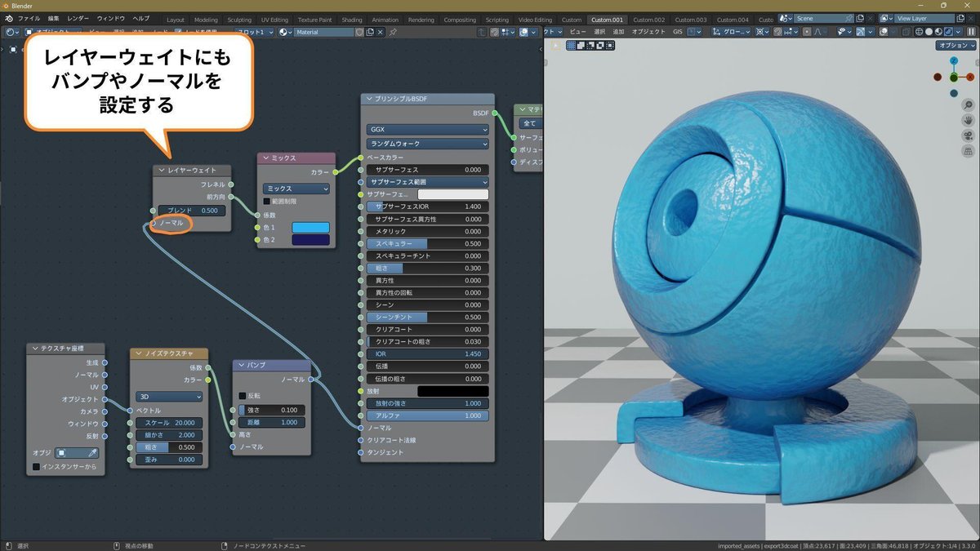
Task: Duplicate the Material with the new-copy icon
Action: (x=370, y=32)
